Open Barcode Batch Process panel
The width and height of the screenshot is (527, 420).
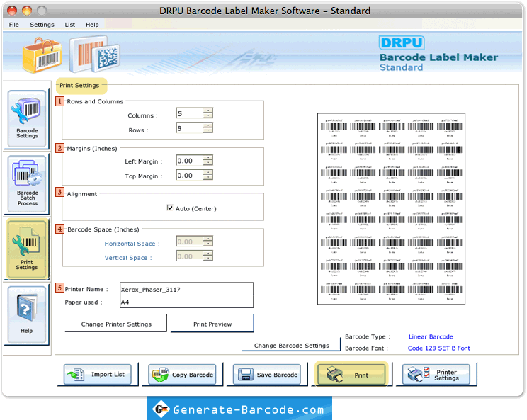click(x=27, y=183)
